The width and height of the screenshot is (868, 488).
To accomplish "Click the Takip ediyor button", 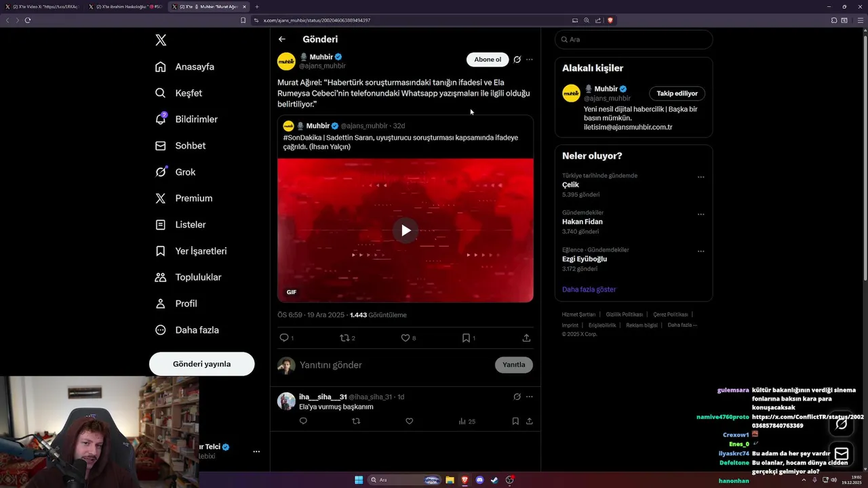I will pos(677,94).
